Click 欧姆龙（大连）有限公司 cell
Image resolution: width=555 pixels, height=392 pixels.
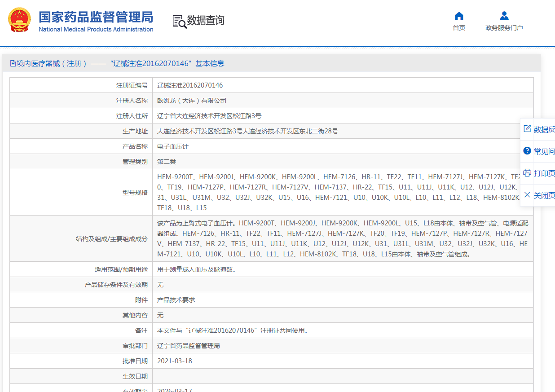point(192,101)
